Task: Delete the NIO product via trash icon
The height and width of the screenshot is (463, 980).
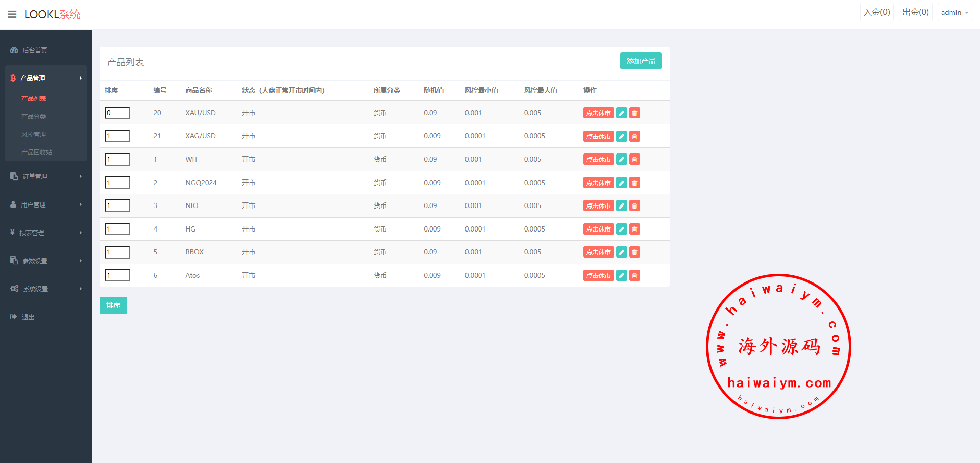Action: coord(634,206)
